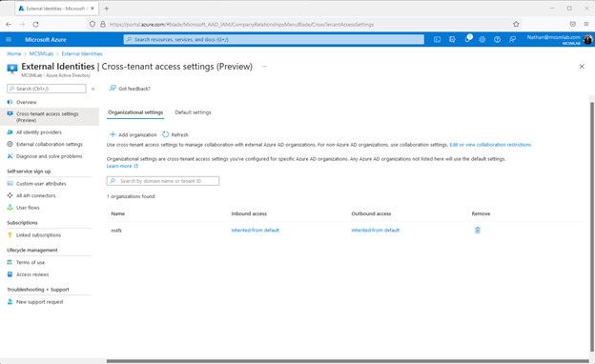
Task: Click the Name column header
Action: tap(118, 213)
